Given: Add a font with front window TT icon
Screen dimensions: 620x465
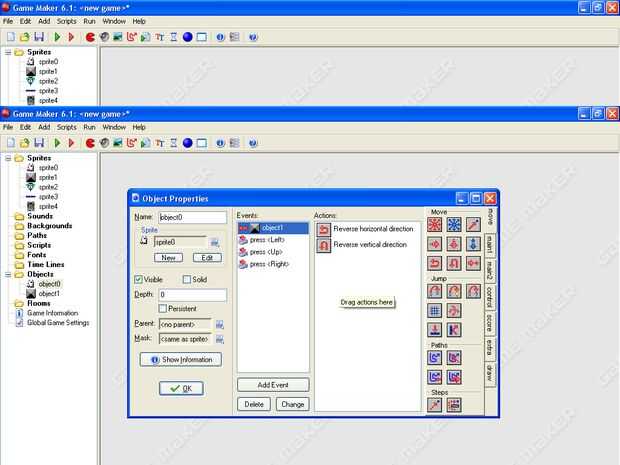Looking at the screenshot, I should point(159,143).
